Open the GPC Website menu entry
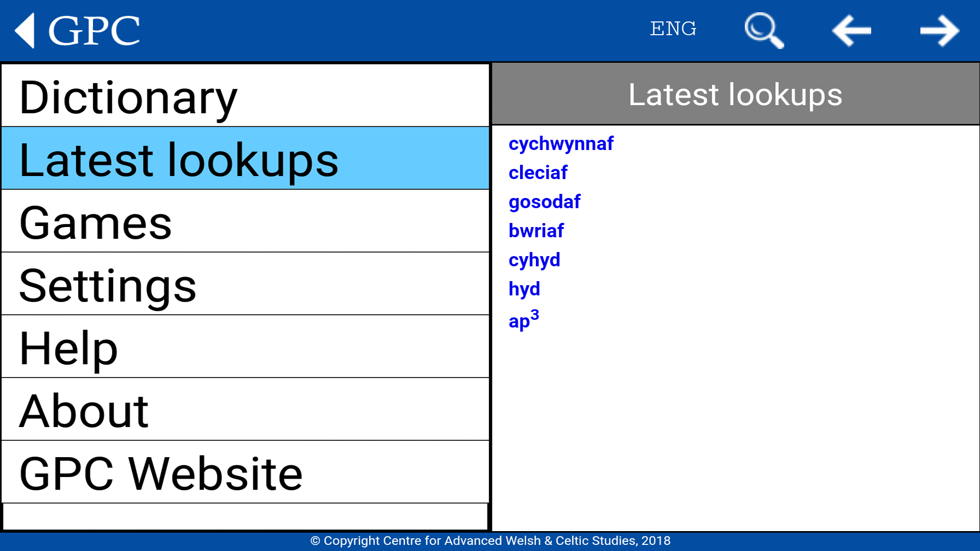This screenshot has height=551, width=980. click(245, 472)
